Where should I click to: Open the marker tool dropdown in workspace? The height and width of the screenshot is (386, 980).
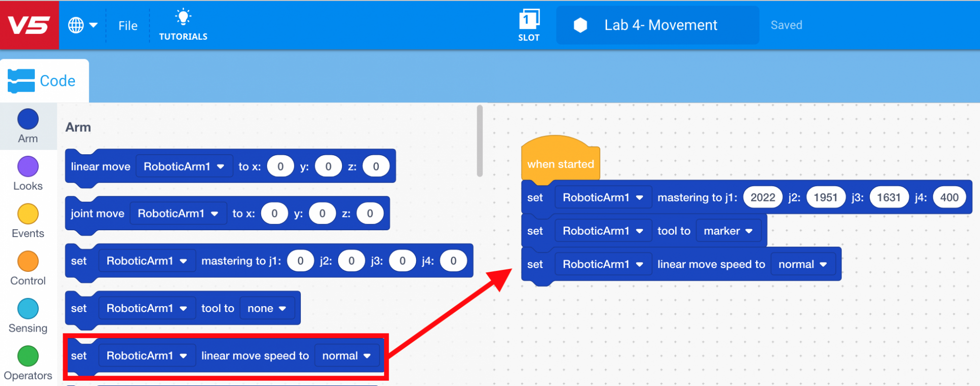click(x=728, y=231)
